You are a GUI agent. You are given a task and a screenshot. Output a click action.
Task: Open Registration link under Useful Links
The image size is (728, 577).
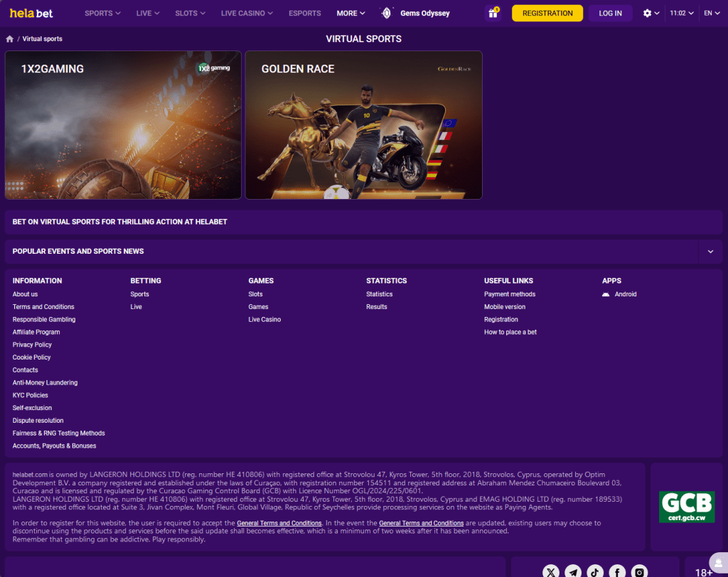(x=501, y=319)
